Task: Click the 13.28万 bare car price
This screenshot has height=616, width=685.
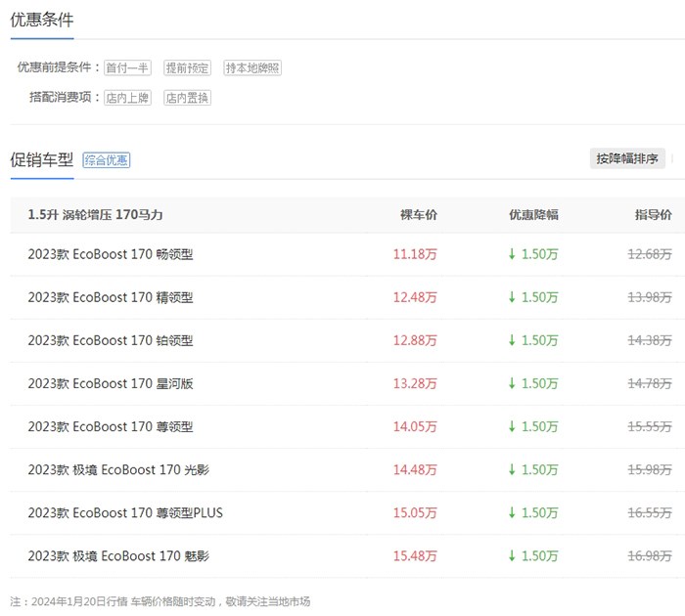Action: click(415, 383)
